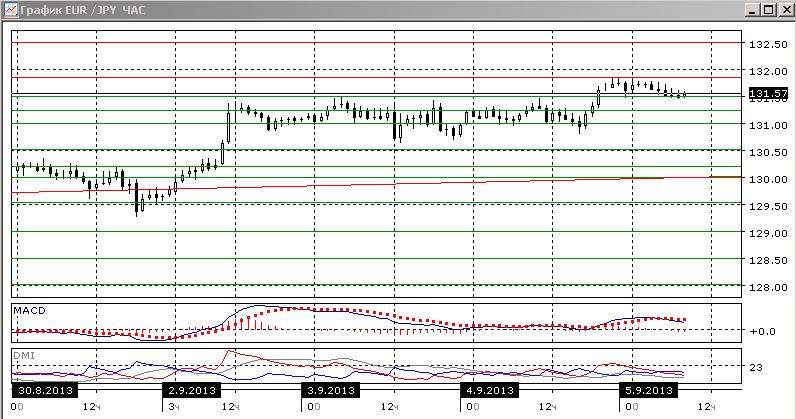Click the MACD indicator label
This screenshot has width=796, height=419.
coord(29,310)
